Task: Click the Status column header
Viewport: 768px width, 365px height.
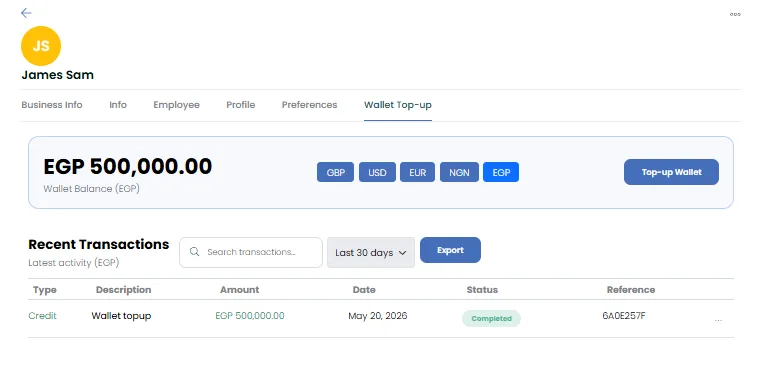Action: point(482,290)
